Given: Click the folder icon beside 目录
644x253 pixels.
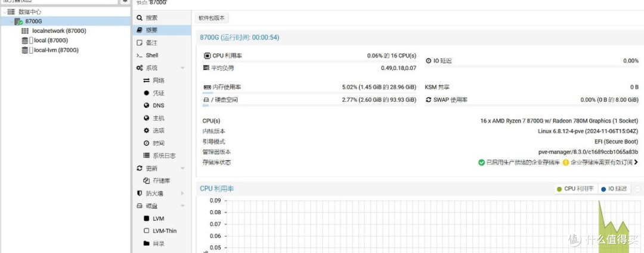Looking at the screenshot, I should tap(146, 243).
